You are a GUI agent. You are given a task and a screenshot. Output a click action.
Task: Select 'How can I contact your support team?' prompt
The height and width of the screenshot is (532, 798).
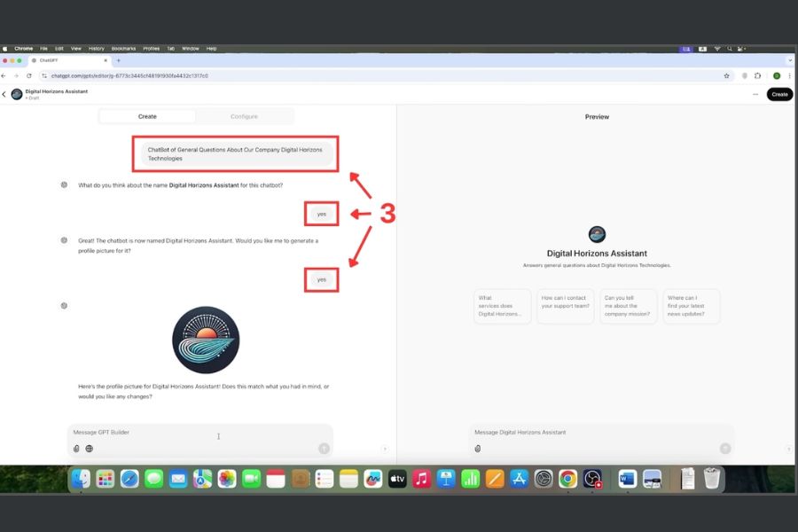click(565, 306)
